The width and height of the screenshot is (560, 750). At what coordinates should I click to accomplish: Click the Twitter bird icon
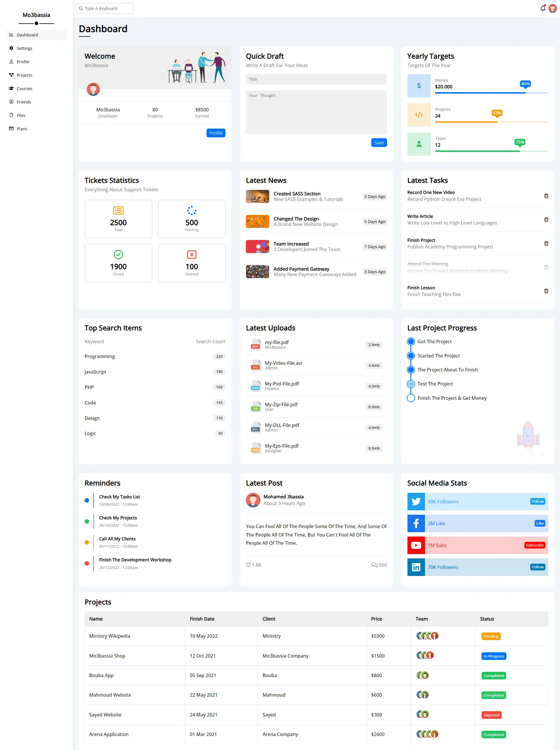[x=416, y=501]
